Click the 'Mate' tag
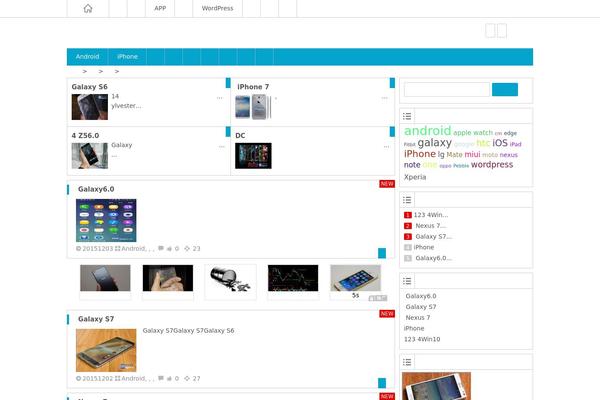 pos(454,155)
